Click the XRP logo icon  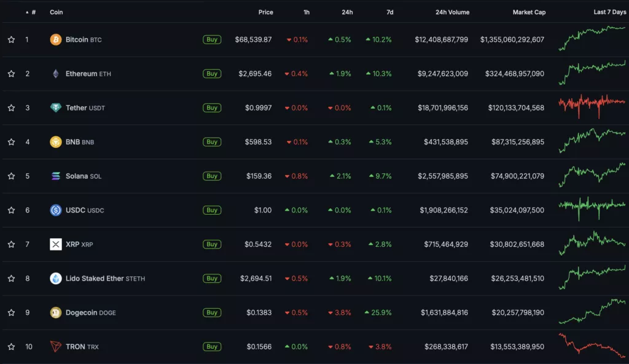[56, 244]
